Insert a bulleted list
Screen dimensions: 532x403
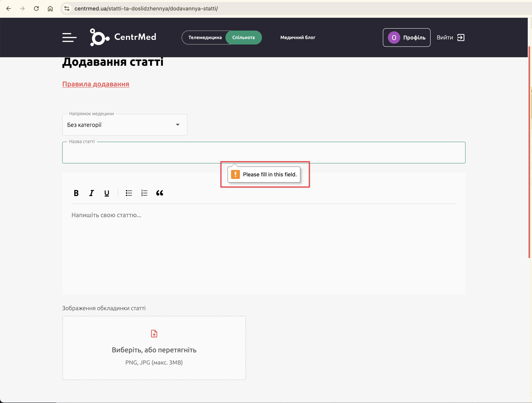pyautogui.click(x=129, y=193)
